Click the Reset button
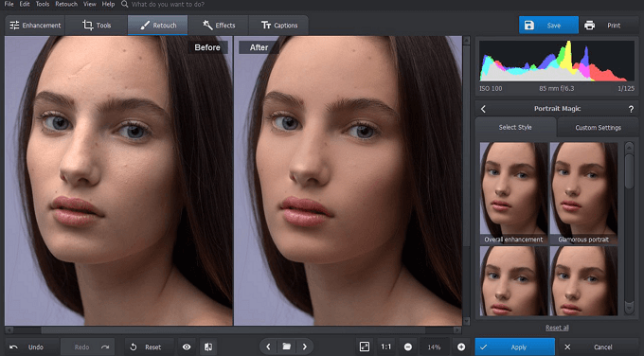Image resolution: width=644 pixels, height=356 pixels. click(x=149, y=347)
